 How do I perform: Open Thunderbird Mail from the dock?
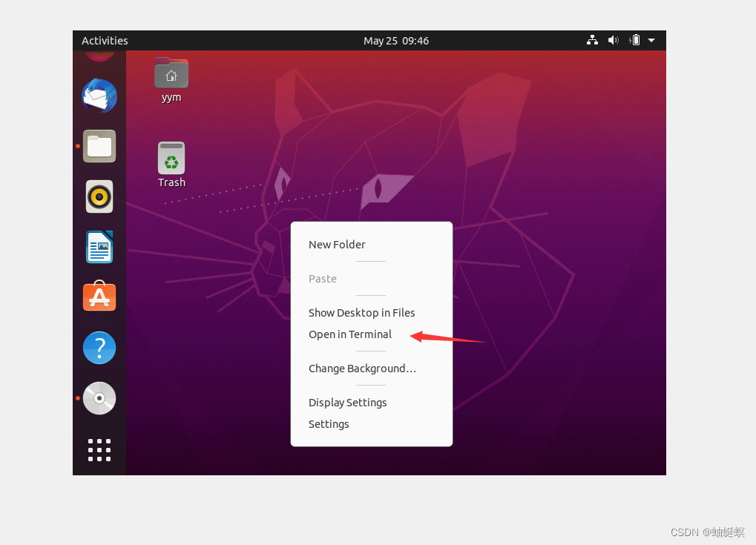(x=99, y=96)
